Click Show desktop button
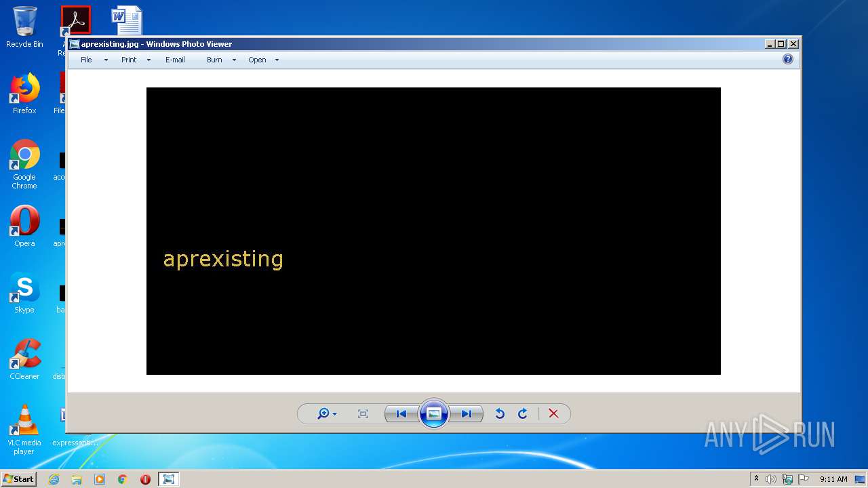 861,479
